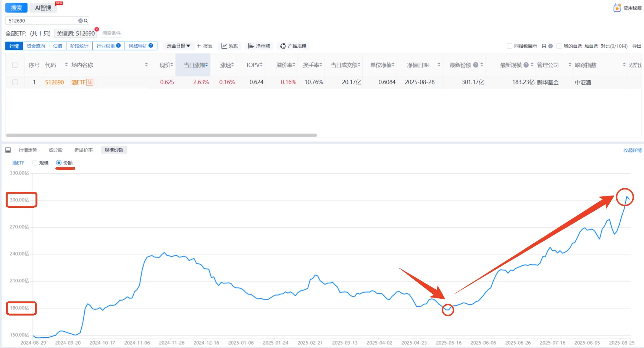
Task: Open the 规模份额 detail tab
Action: coord(114,150)
